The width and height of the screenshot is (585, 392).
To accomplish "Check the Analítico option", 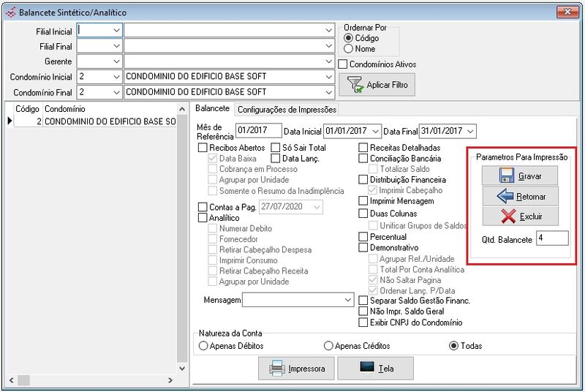I will tap(203, 218).
